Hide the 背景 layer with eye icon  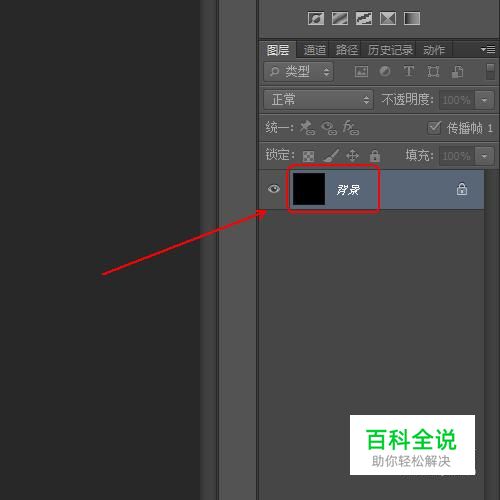[x=274, y=189]
